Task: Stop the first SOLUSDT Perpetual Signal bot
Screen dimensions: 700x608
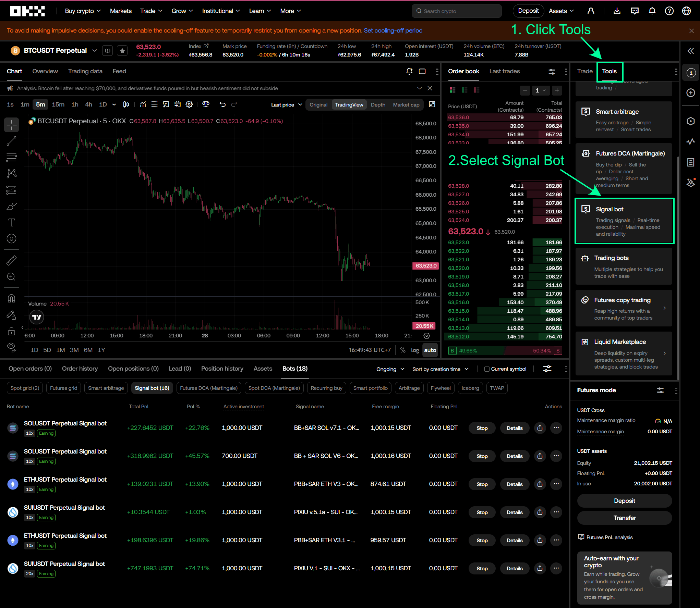Action: coord(482,428)
